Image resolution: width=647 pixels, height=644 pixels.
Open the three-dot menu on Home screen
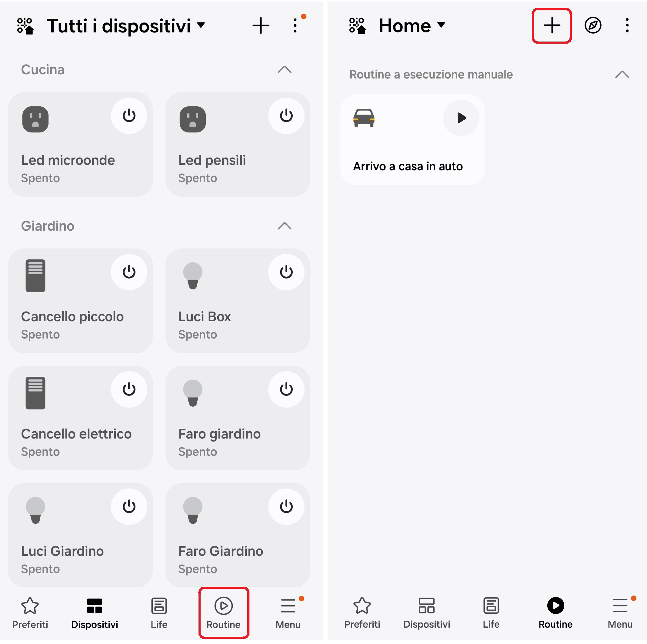pyautogui.click(x=627, y=25)
